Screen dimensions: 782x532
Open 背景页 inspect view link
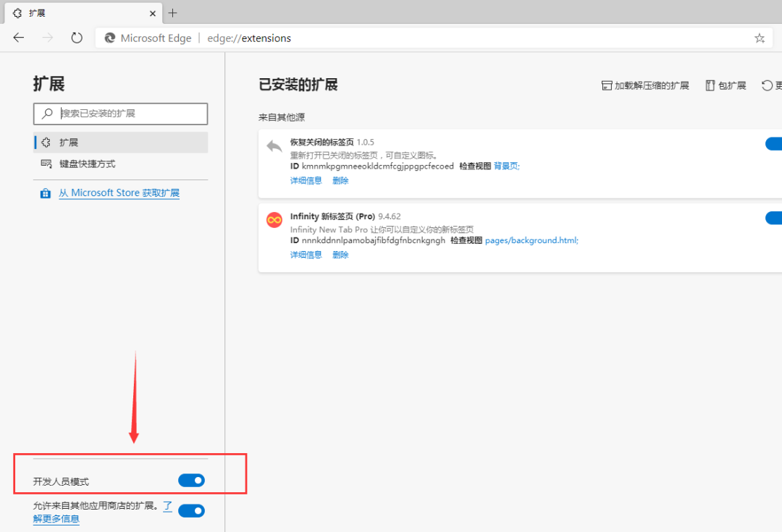click(x=507, y=166)
